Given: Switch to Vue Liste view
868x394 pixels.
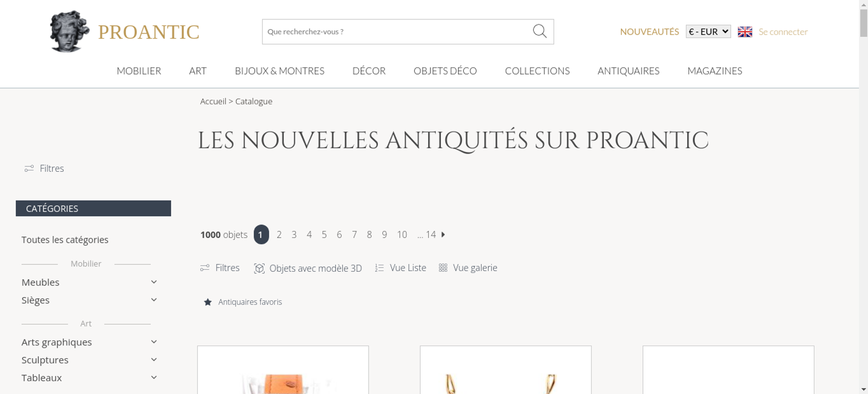Looking at the screenshot, I should point(401,268).
